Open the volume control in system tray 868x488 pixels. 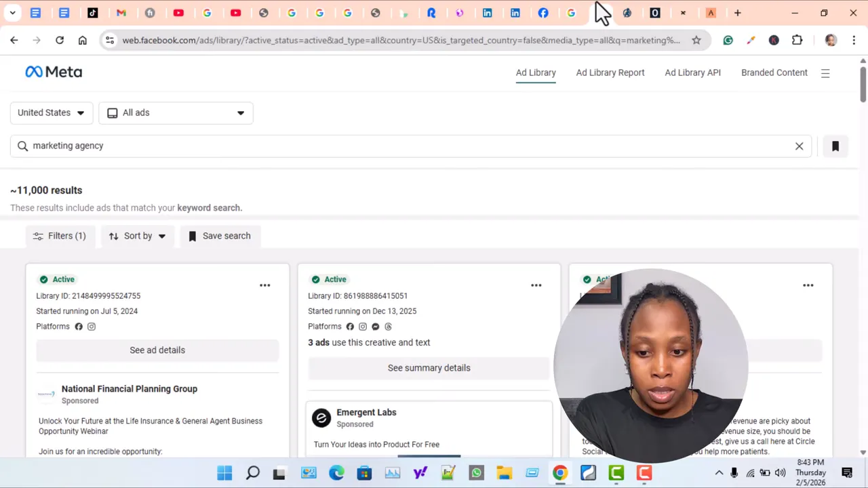tap(780, 473)
